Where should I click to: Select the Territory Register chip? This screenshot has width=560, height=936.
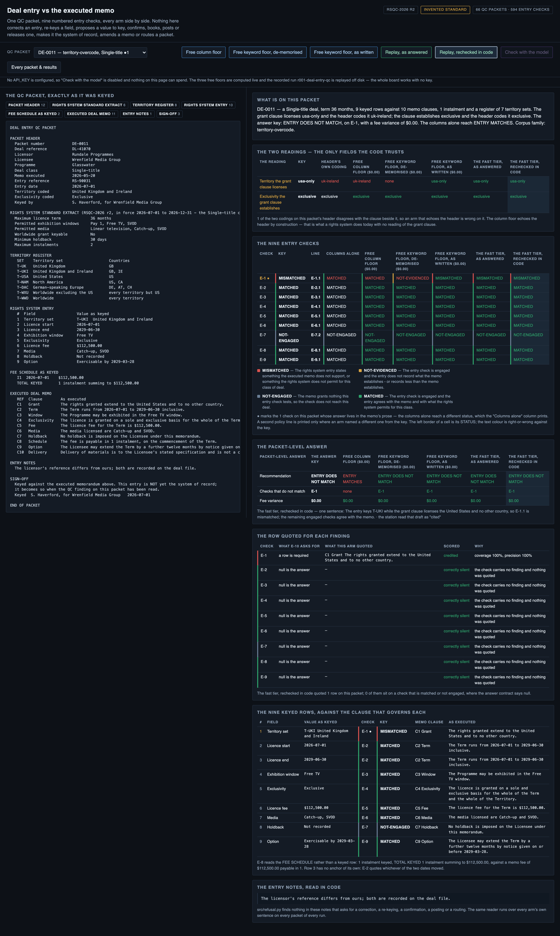pyautogui.click(x=154, y=105)
